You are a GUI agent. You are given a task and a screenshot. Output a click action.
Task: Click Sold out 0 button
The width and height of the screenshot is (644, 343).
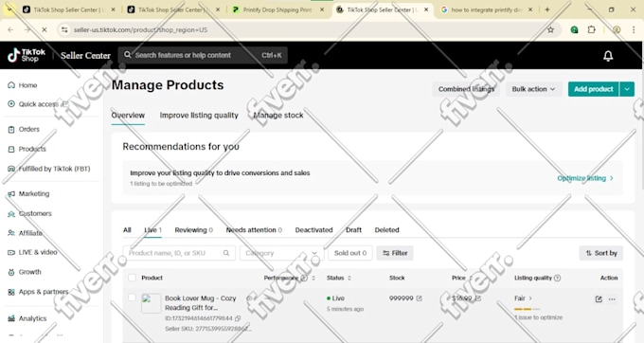click(x=350, y=253)
